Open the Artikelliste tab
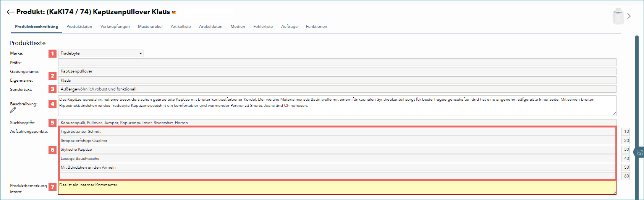This screenshot has width=644, height=200. [x=181, y=27]
